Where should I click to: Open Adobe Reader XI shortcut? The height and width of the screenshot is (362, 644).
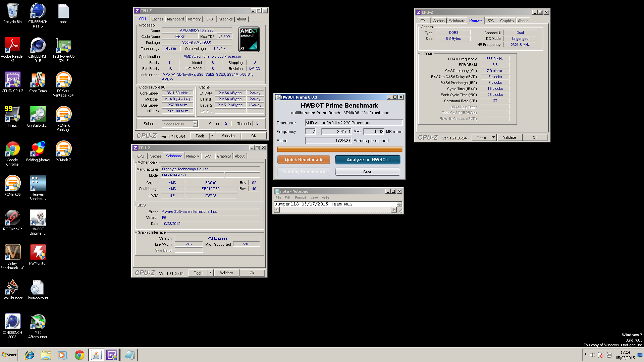(x=12, y=50)
